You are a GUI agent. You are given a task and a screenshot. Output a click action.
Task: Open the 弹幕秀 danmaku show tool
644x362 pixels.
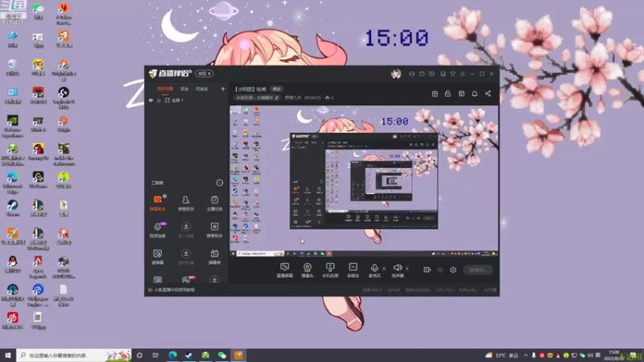coord(214,257)
